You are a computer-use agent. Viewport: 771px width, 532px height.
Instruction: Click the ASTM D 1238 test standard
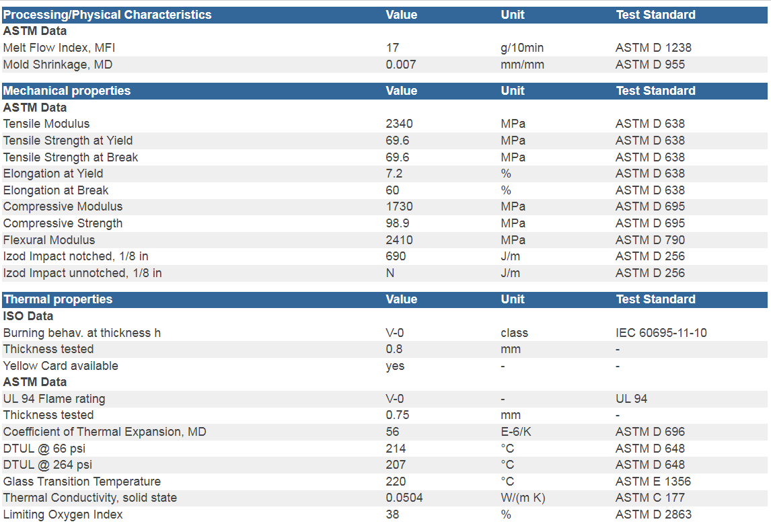[653, 48]
